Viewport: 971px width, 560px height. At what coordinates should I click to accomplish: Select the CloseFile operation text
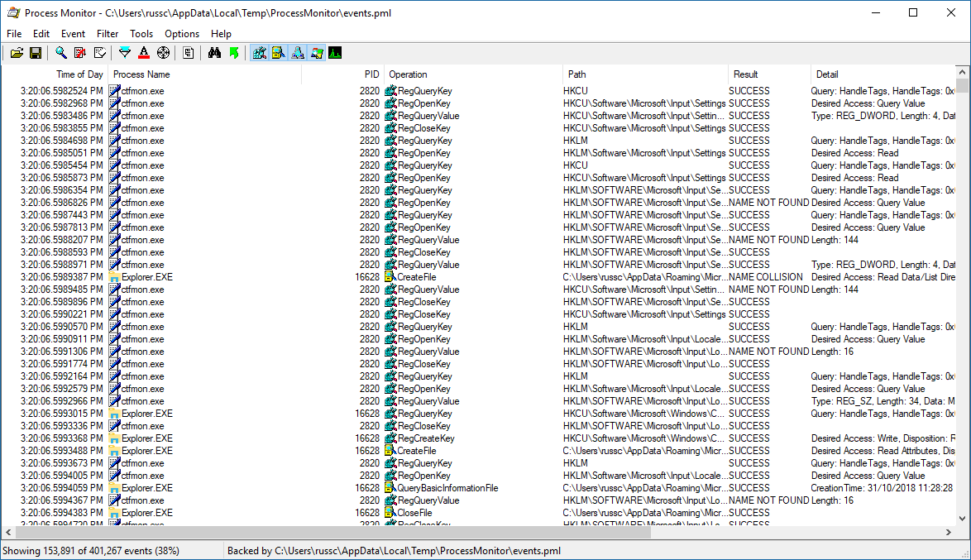415,513
